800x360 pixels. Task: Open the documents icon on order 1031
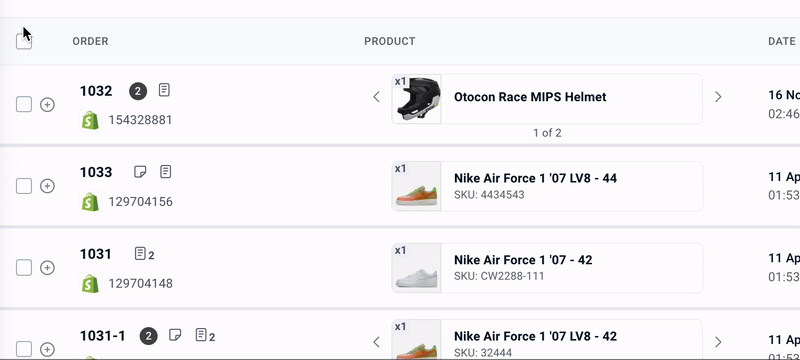point(144,254)
